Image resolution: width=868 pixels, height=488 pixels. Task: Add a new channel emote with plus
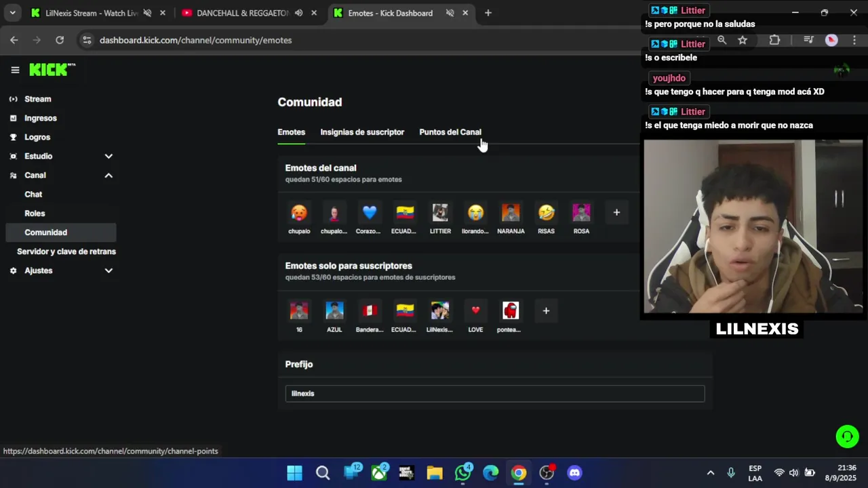(616, 213)
